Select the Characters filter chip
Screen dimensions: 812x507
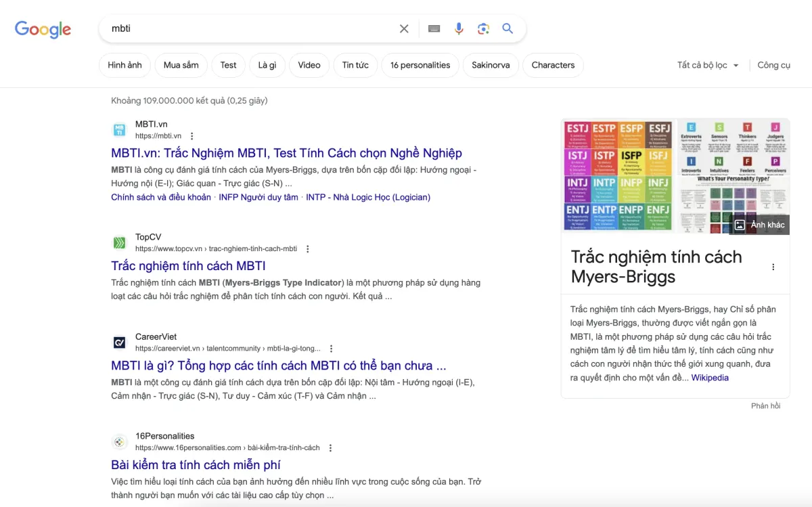[x=553, y=65]
